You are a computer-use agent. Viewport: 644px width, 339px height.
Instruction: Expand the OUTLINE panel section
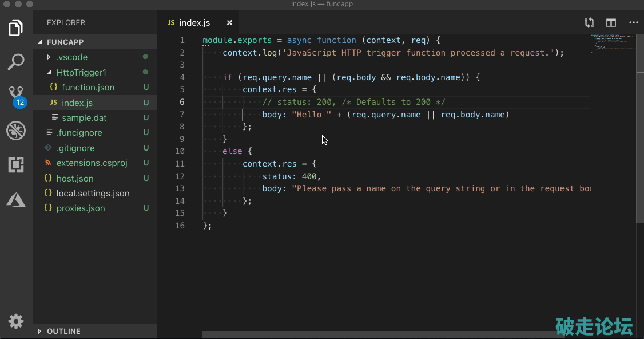tap(63, 331)
